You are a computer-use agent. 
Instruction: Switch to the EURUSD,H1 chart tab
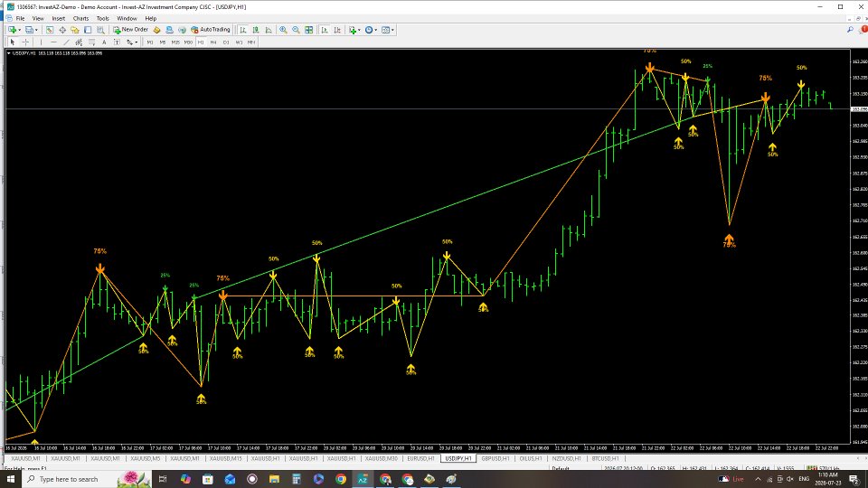click(420, 459)
